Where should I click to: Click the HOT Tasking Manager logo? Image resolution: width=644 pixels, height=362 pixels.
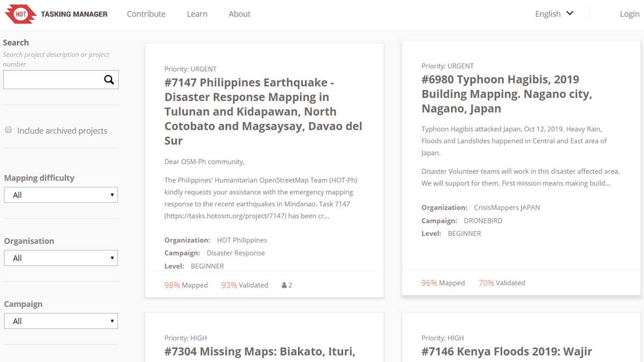(56, 14)
